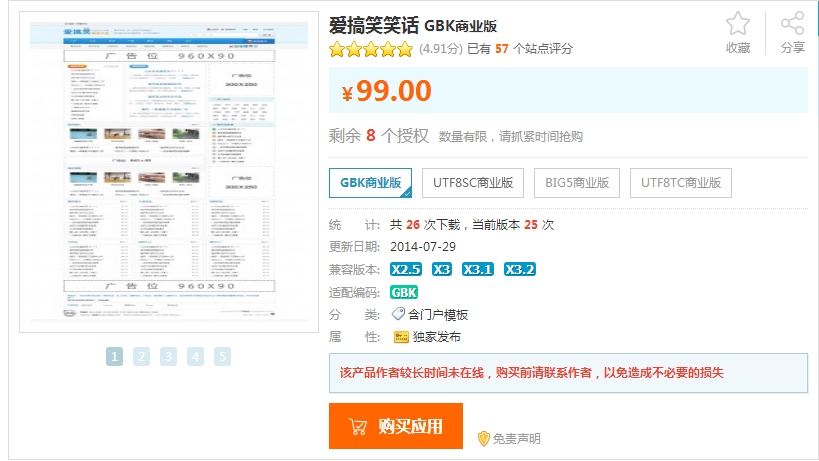
Task: Click the five-star rating icons
Action: 371,50
